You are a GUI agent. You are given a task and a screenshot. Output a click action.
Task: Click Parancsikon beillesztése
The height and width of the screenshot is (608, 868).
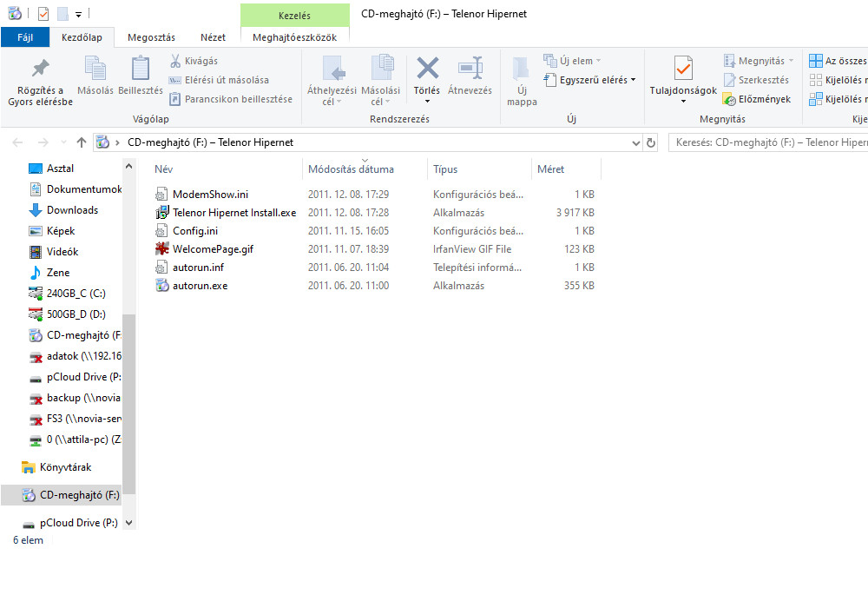point(231,99)
